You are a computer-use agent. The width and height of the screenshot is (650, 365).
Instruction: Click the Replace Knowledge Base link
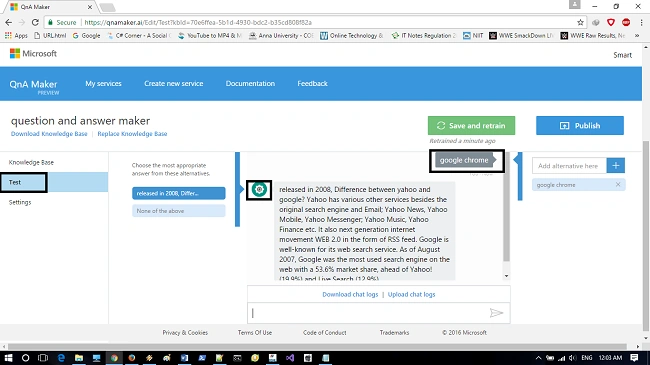tap(132, 134)
